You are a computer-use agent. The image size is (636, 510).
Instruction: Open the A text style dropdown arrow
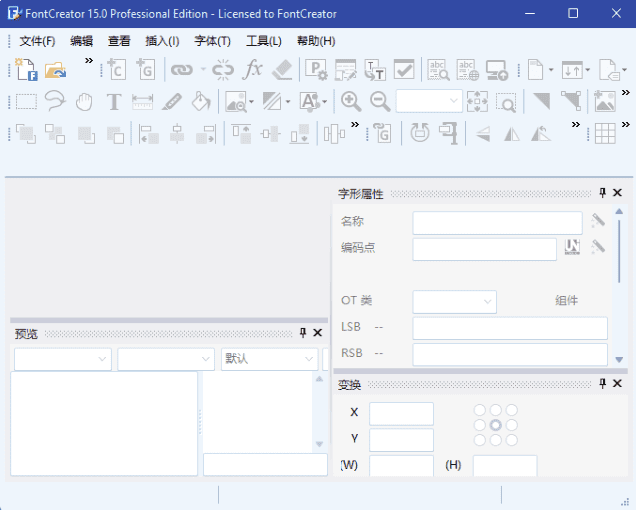[324, 101]
